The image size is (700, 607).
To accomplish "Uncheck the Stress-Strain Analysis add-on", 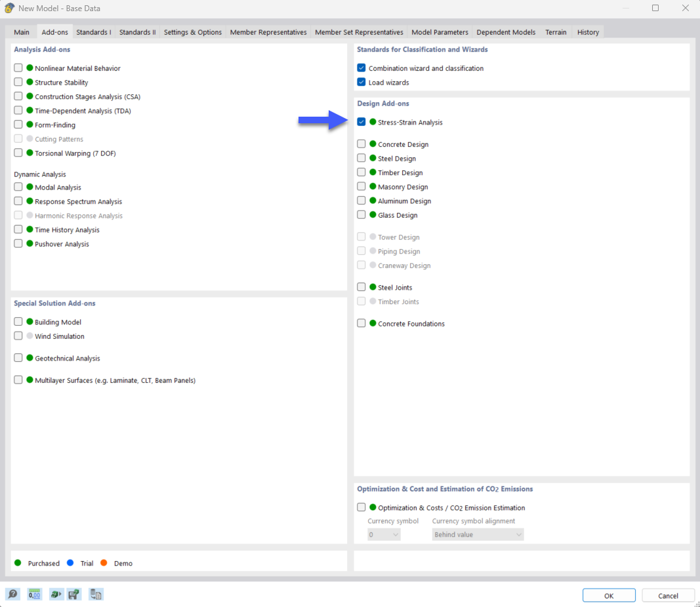I will 361,122.
